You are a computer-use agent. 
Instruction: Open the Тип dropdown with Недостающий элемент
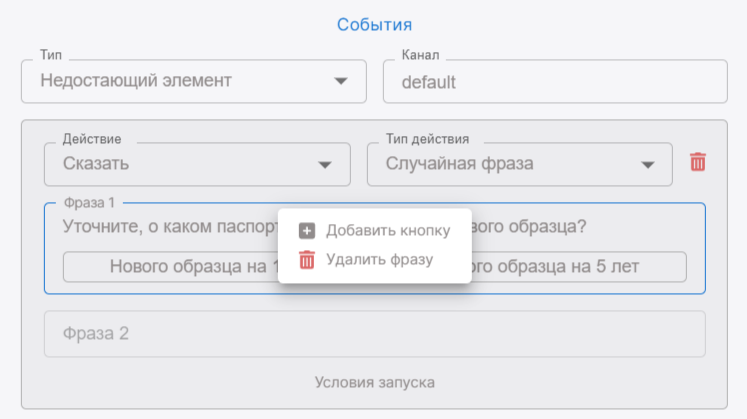click(194, 81)
